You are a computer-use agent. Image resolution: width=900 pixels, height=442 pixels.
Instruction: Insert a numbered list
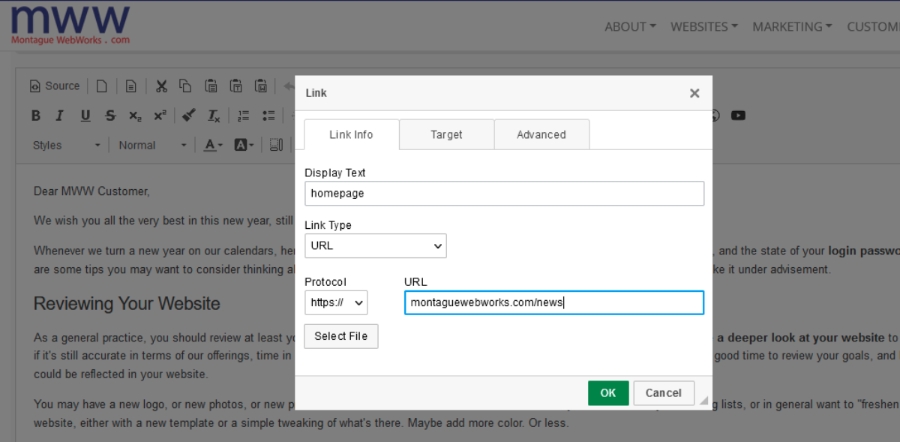[244, 115]
